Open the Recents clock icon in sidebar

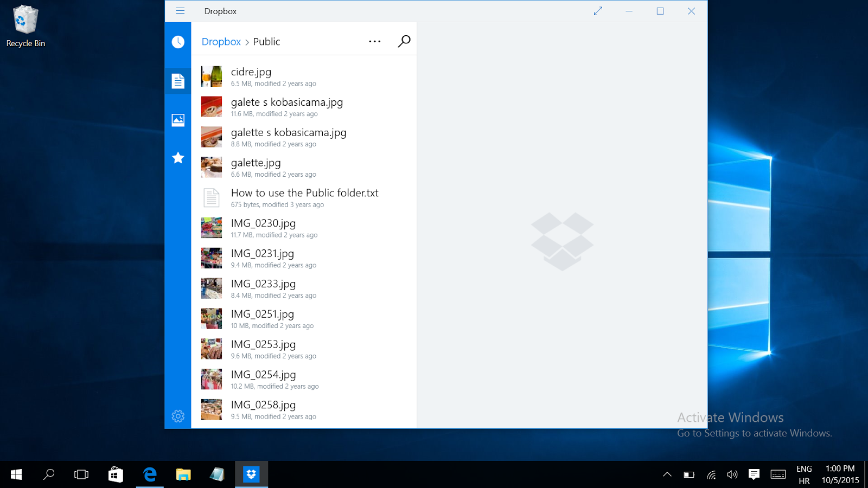pyautogui.click(x=178, y=42)
